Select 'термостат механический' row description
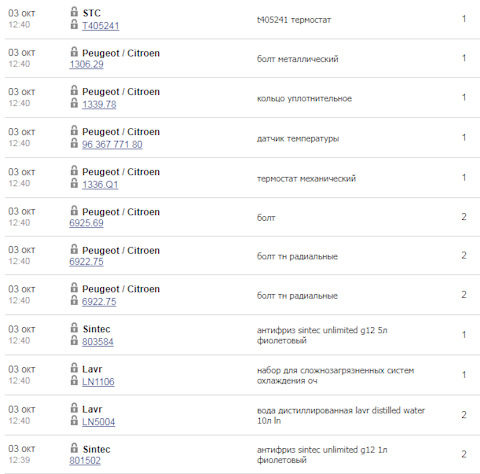 306,179
